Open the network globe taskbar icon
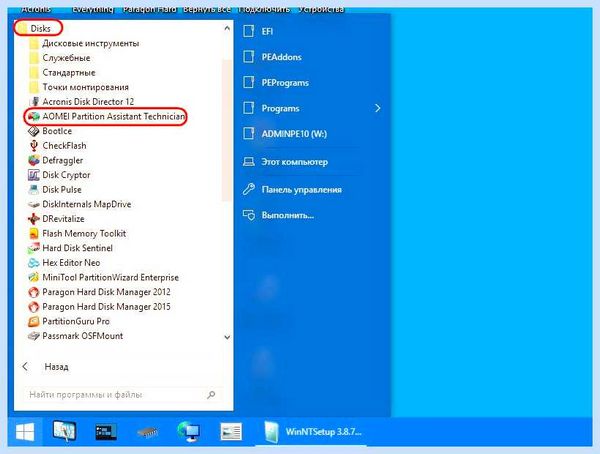This screenshot has height=454, width=600. click(x=189, y=431)
